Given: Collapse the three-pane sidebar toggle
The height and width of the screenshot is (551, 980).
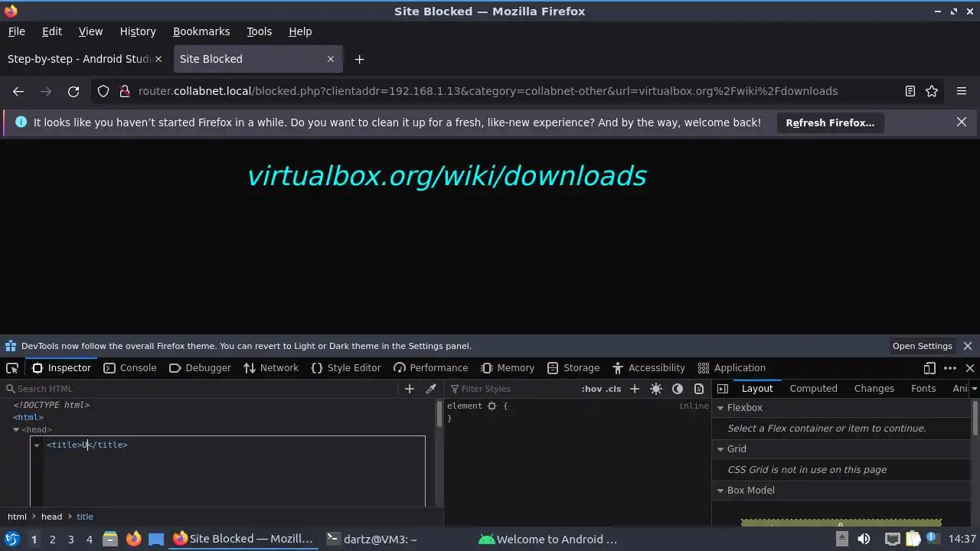Looking at the screenshot, I should pyautogui.click(x=722, y=389).
